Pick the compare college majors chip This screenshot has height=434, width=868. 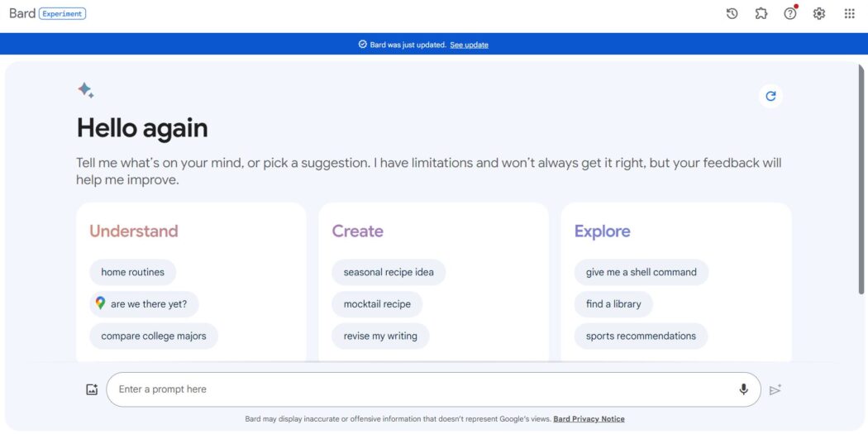154,336
